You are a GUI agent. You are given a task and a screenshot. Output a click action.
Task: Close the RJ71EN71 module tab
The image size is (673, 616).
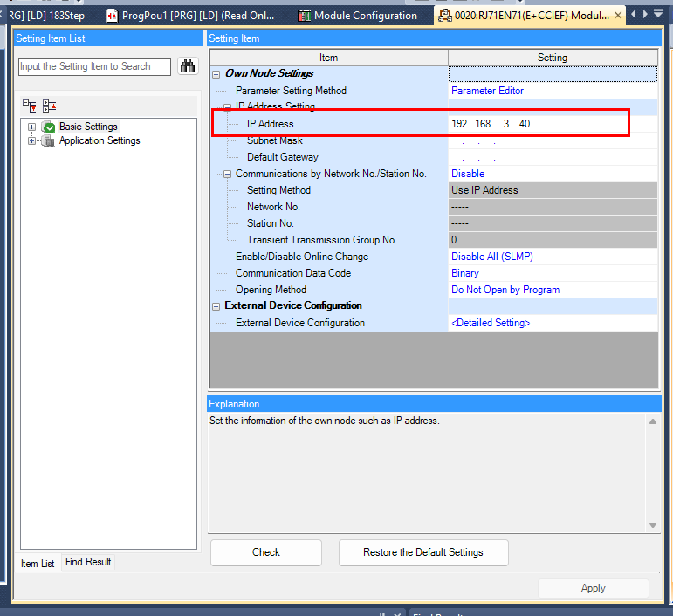(618, 16)
